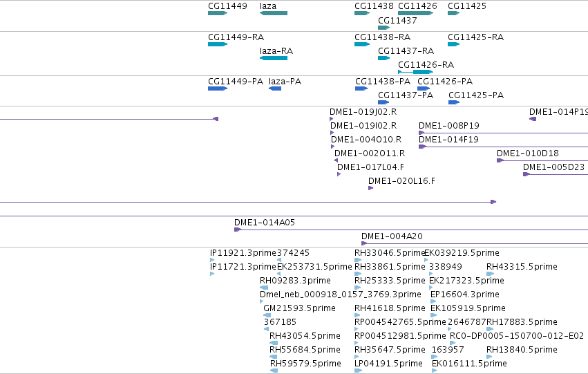
Task: Select the DME1-010D18 BAC label
Action: point(528,153)
